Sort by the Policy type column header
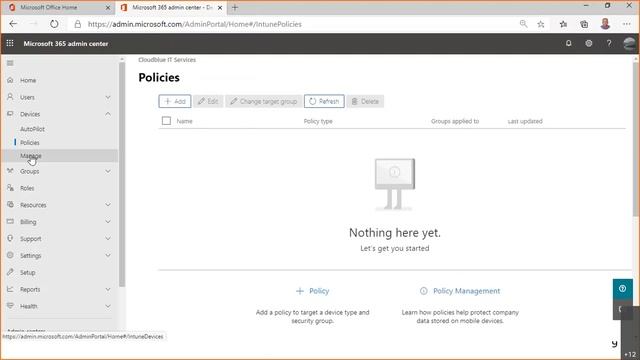Viewport: 640px width, 360px height. coord(318,121)
